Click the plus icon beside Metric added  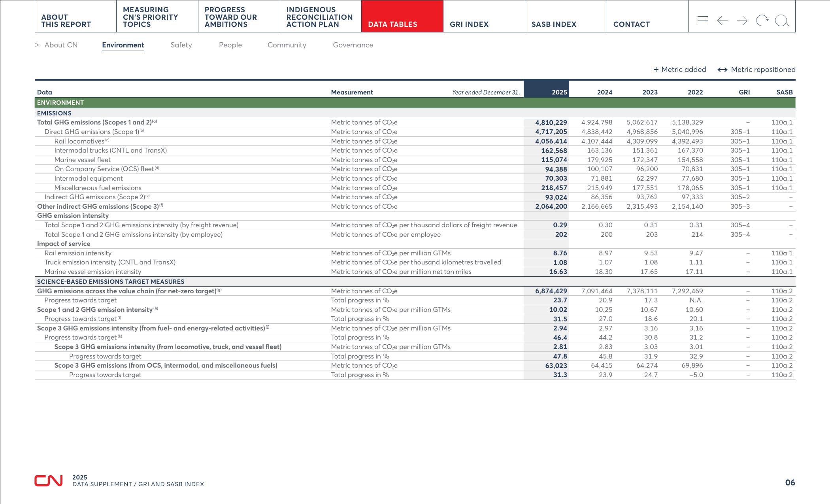[x=656, y=70]
